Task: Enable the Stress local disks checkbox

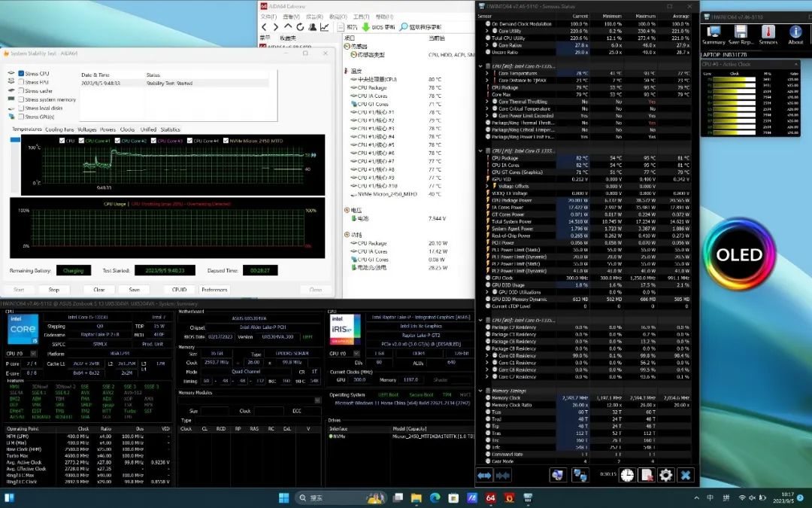Action: (x=21, y=108)
